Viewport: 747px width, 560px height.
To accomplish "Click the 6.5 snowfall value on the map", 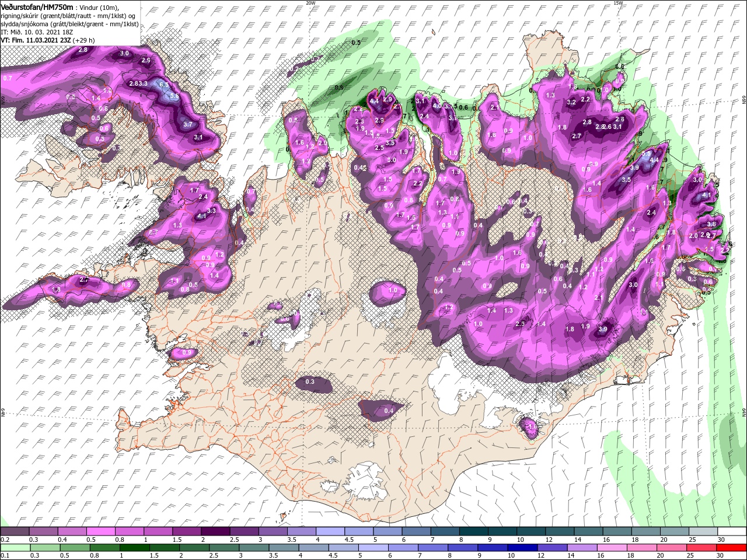I will click(164, 85).
